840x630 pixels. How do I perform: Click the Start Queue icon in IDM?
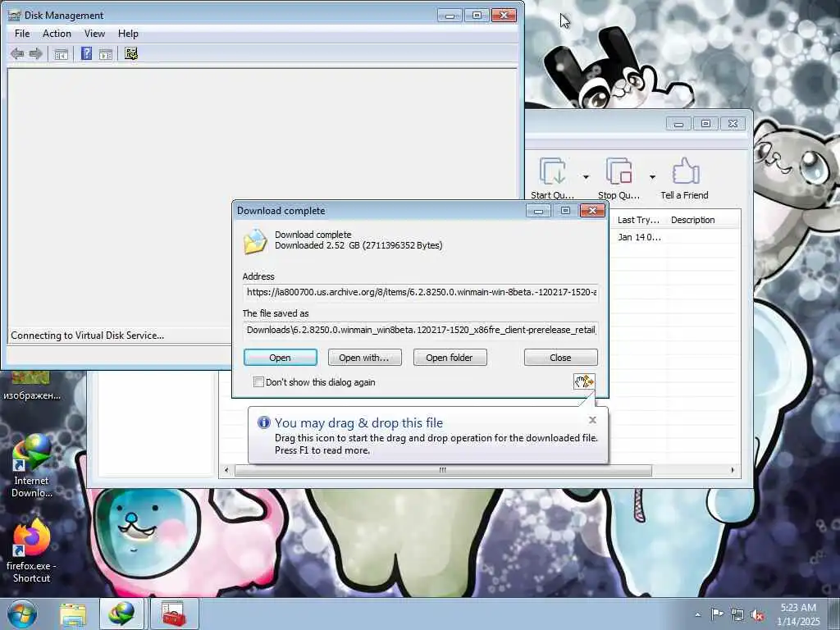coord(552,171)
